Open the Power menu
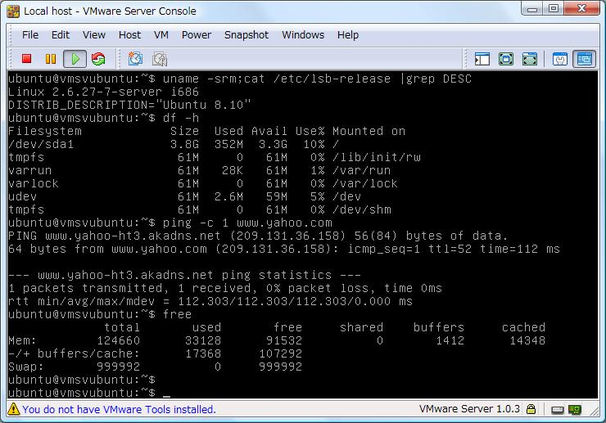 pyautogui.click(x=196, y=35)
